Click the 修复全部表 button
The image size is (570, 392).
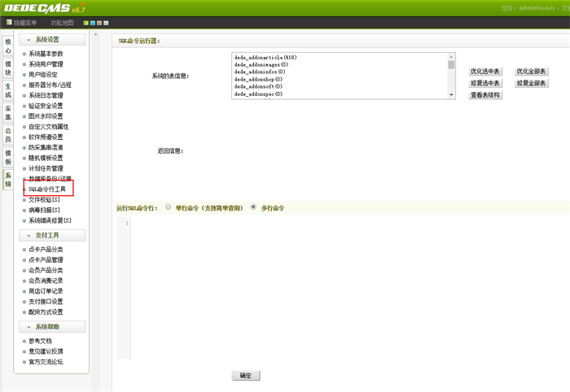[532, 83]
